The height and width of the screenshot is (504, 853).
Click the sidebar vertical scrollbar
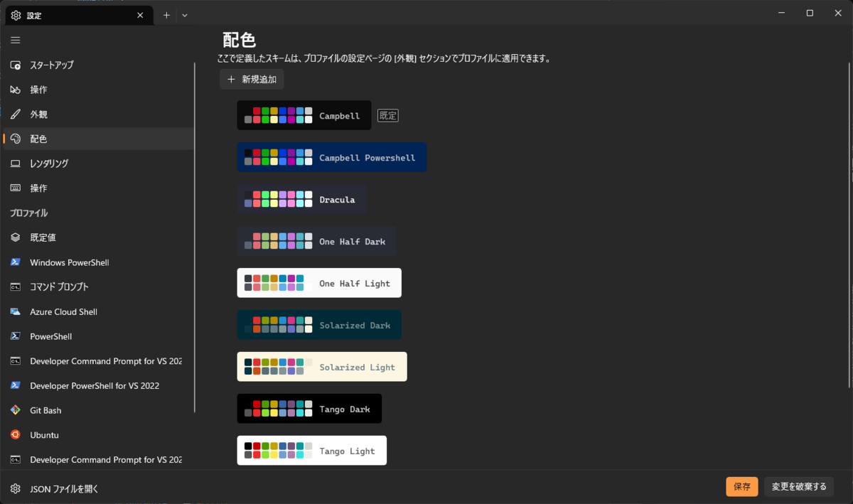(x=195, y=237)
